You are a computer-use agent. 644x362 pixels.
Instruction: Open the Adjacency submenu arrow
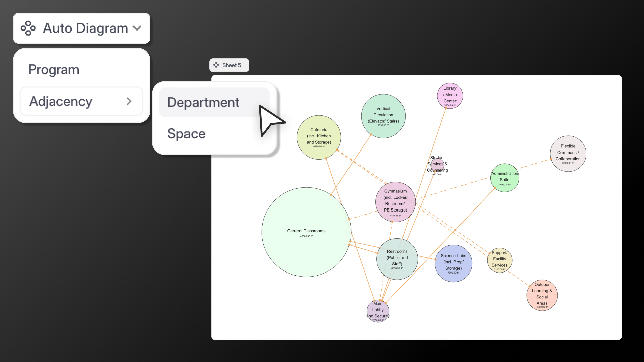[129, 101]
